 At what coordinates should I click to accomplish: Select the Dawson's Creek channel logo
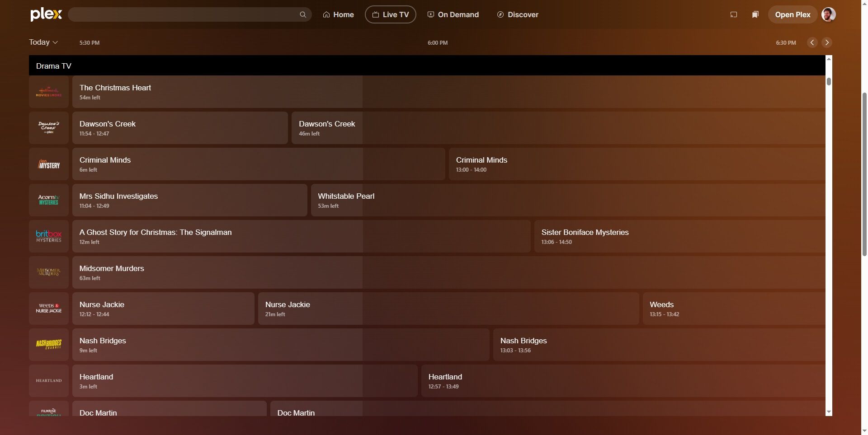tap(49, 128)
